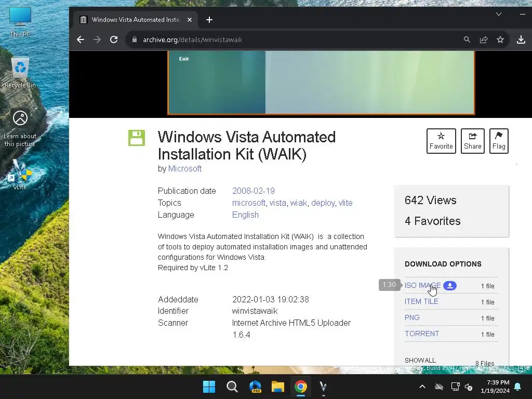Click the Share button on the item

473,141
